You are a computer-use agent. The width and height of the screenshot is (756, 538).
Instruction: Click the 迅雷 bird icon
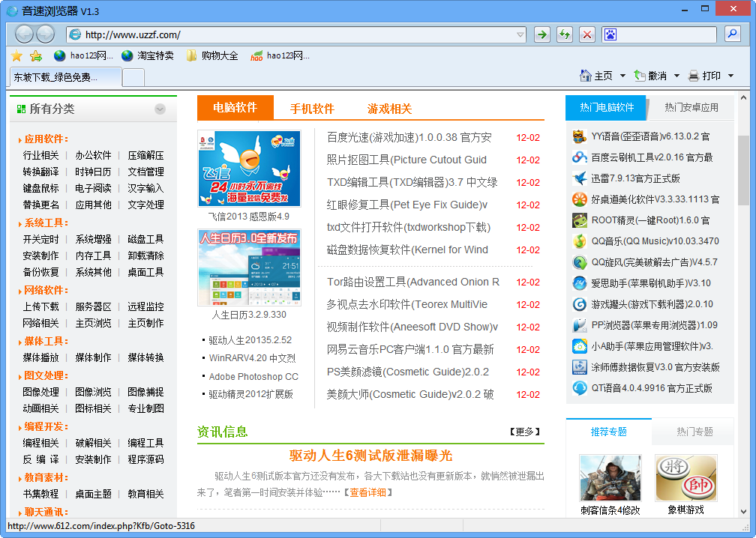coord(580,178)
